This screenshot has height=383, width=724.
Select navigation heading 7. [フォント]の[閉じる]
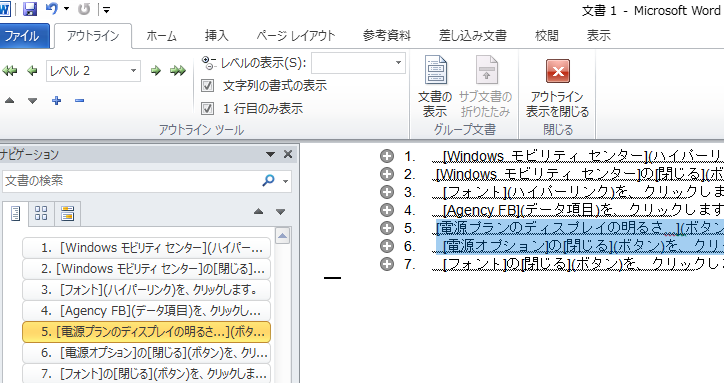146,373
